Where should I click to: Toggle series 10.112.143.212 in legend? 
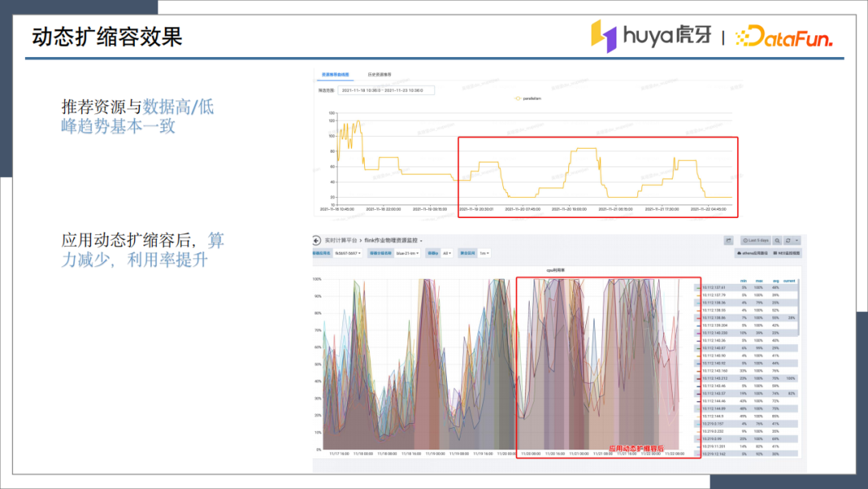[x=714, y=378]
